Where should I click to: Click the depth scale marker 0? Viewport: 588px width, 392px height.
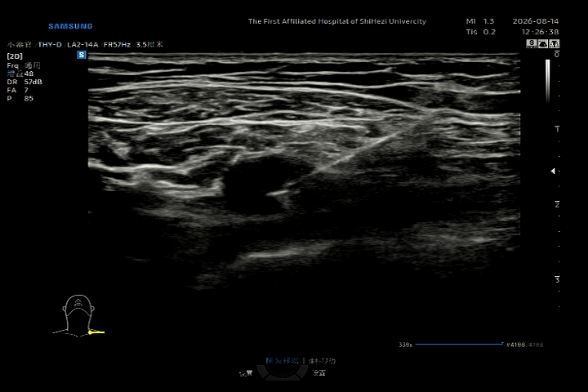pos(557,55)
